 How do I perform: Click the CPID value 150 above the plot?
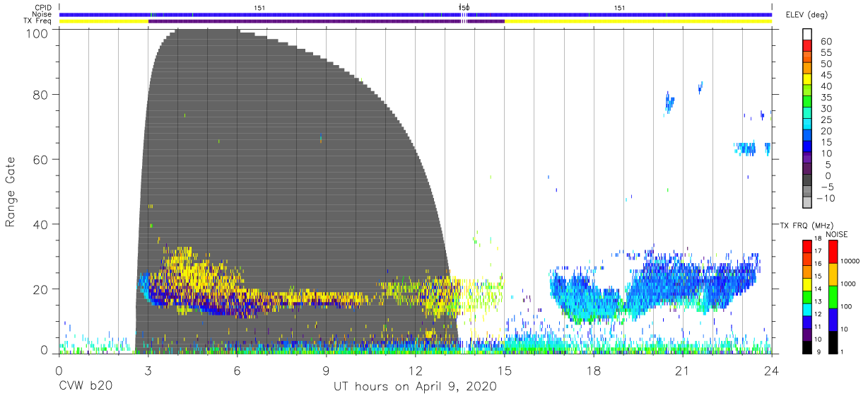click(x=464, y=8)
